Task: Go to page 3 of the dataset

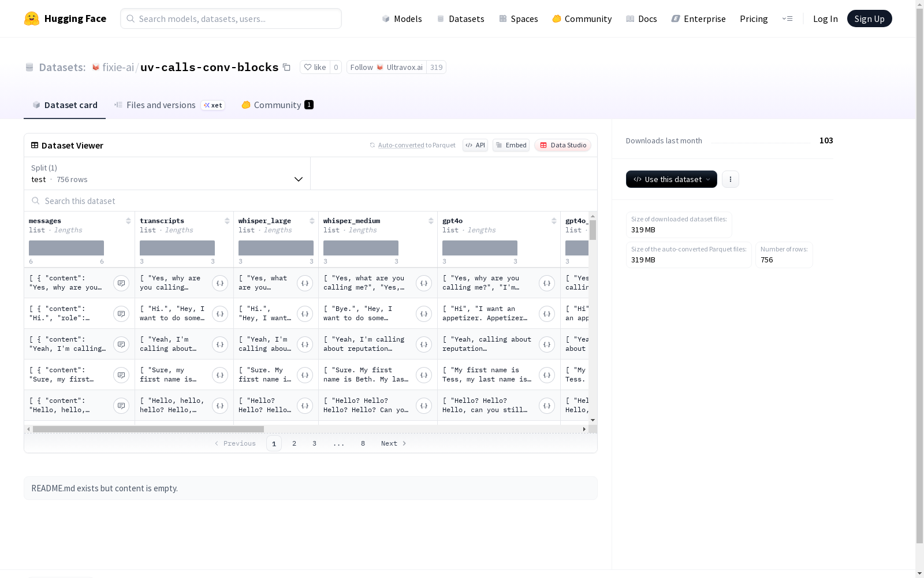Action: [x=314, y=443]
